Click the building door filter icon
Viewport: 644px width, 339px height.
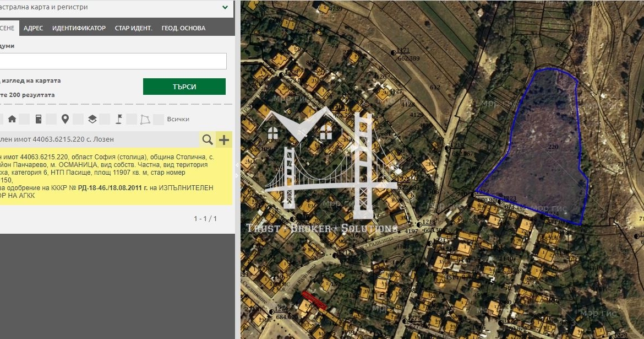pyautogui.click(x=39, y=119)
